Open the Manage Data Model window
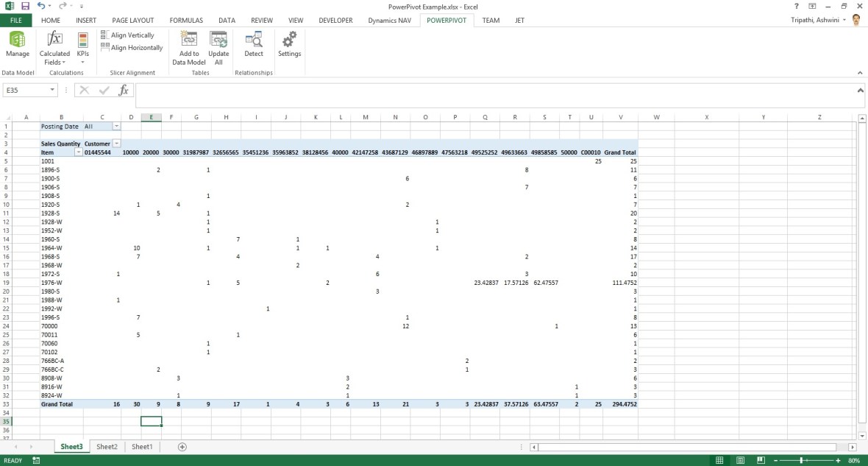The image size is (868, 466). 17,47
